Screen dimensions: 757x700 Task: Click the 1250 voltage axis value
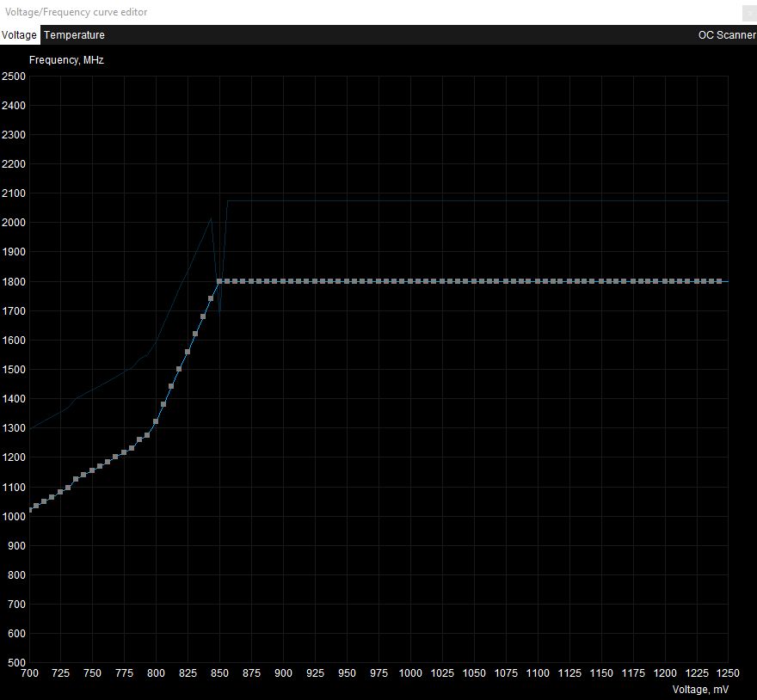coord(728,673)
